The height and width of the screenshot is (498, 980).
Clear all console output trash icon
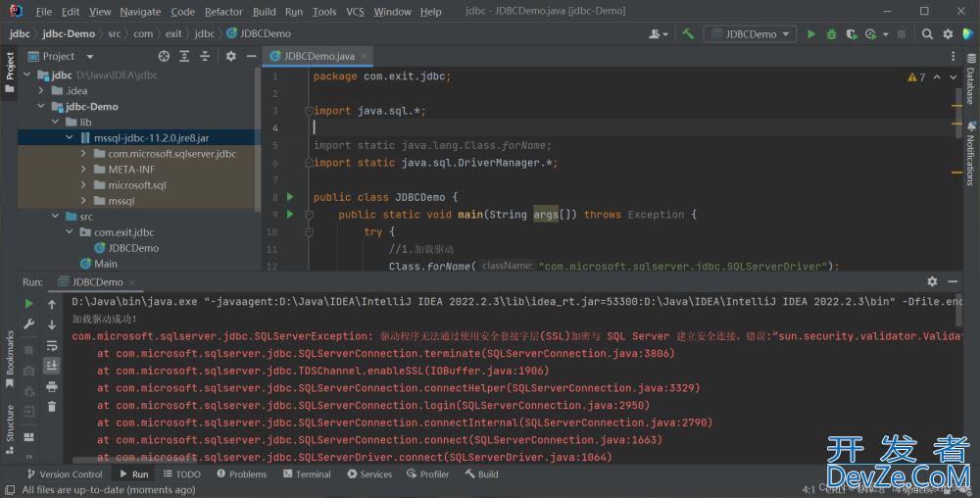(x=52, y=407)
